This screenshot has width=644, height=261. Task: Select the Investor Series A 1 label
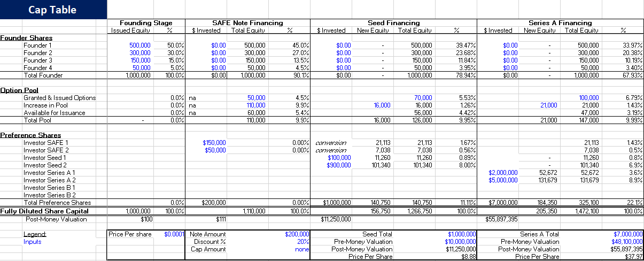tap(49, 173)
